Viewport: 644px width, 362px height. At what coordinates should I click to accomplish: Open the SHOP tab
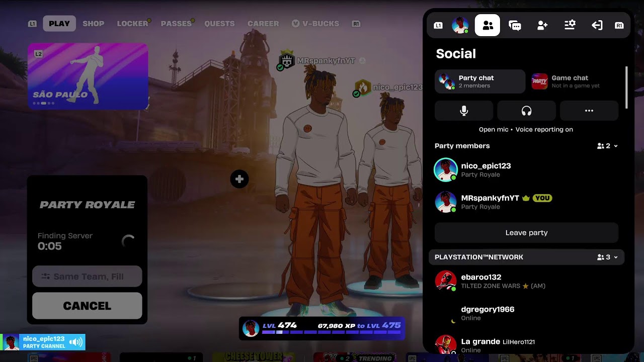[x=94, y=24]
